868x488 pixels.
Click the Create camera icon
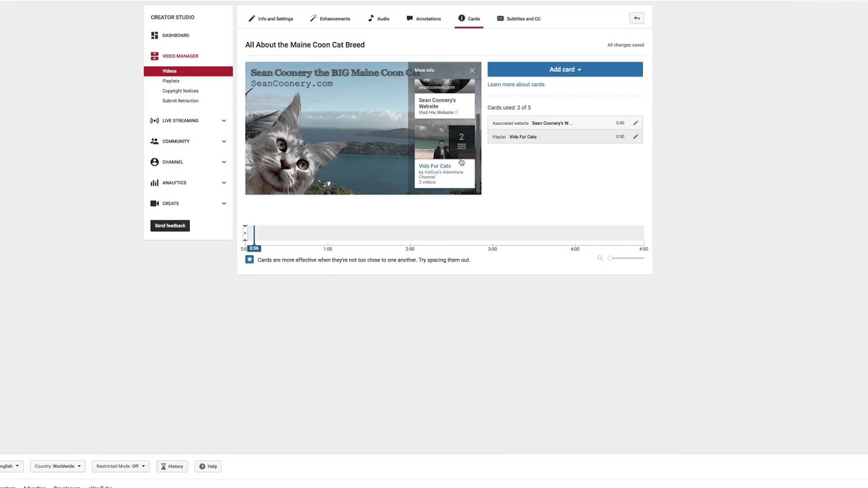pyautogui.click(x=155, y=203)
